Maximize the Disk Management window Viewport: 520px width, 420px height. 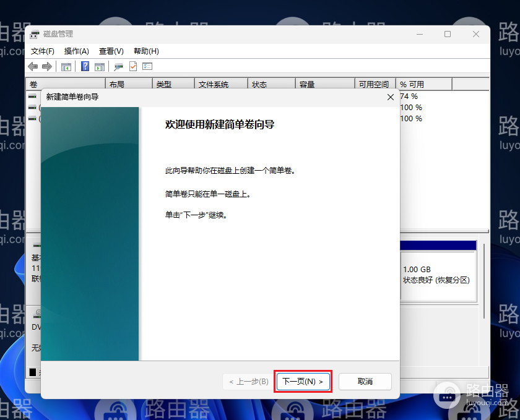click(448, 34)
